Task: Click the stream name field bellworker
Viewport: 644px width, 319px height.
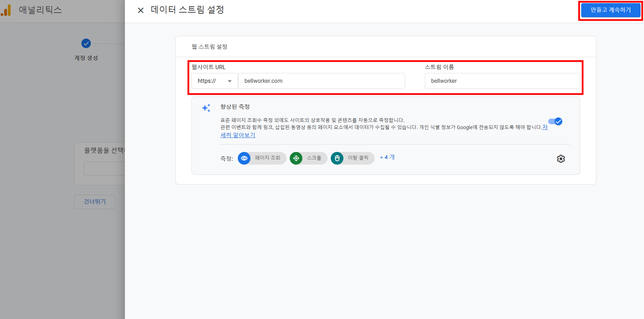Action: click(502, 81)
